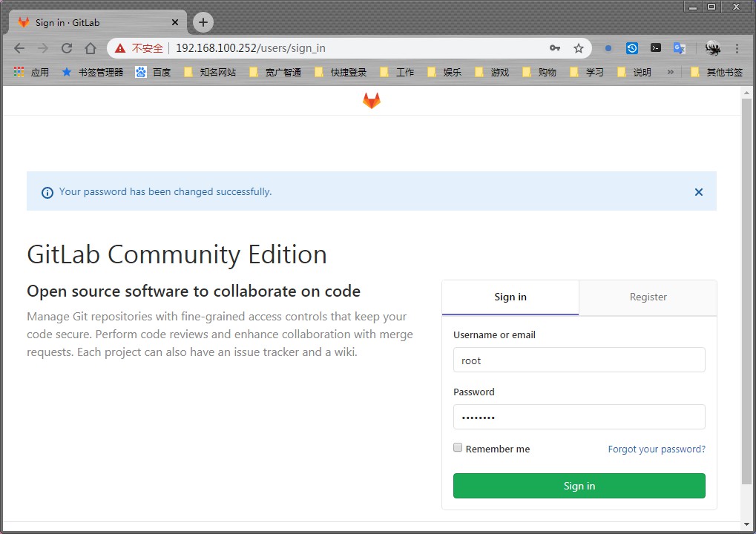Open the 娱乐 bookmark folder
This screenshot has height=534, width=756.
click(444, 72)
